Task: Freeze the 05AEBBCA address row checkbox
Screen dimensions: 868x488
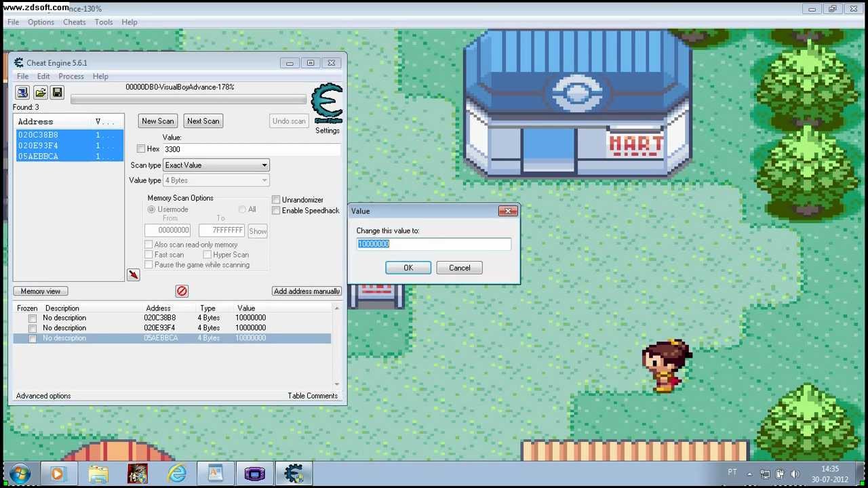Action: click(32, 338)
